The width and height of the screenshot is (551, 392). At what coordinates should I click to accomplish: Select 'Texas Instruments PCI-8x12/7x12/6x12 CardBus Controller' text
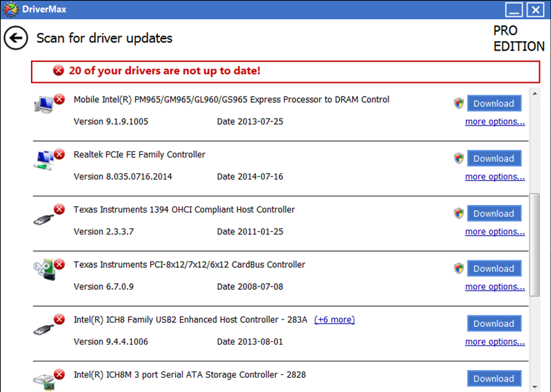(189, 265)
